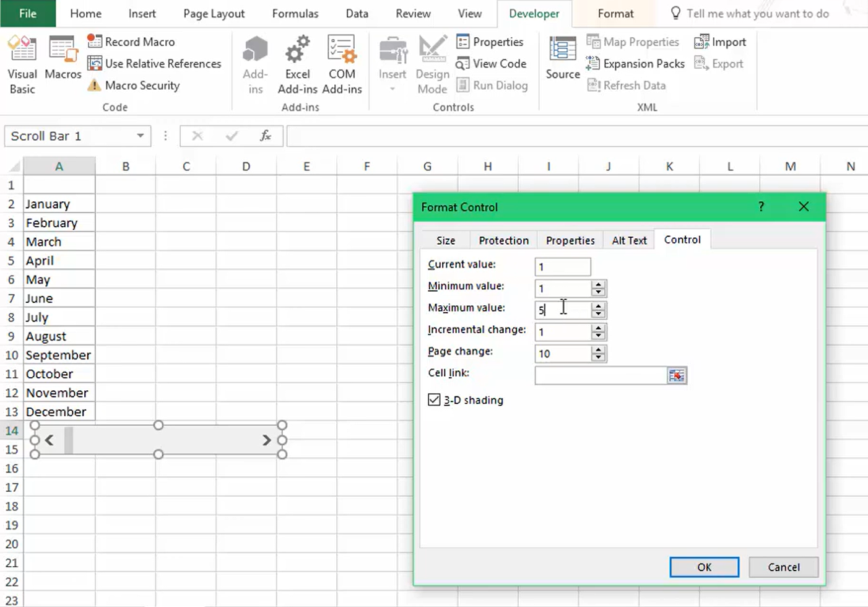868x607 pixels.
Task: Open COM Add-ins manager
Action: (342, 64)
